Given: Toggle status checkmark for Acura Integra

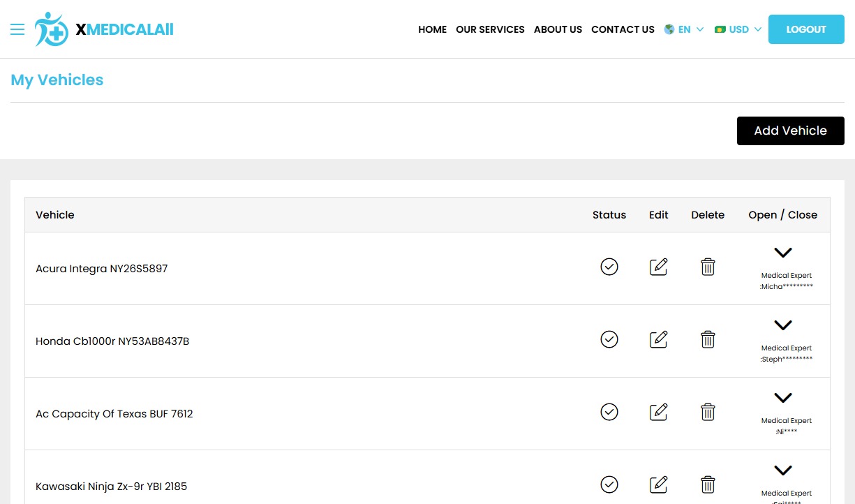Looking at the screenshot, I should pyautogui.click(x=609, y=267).
